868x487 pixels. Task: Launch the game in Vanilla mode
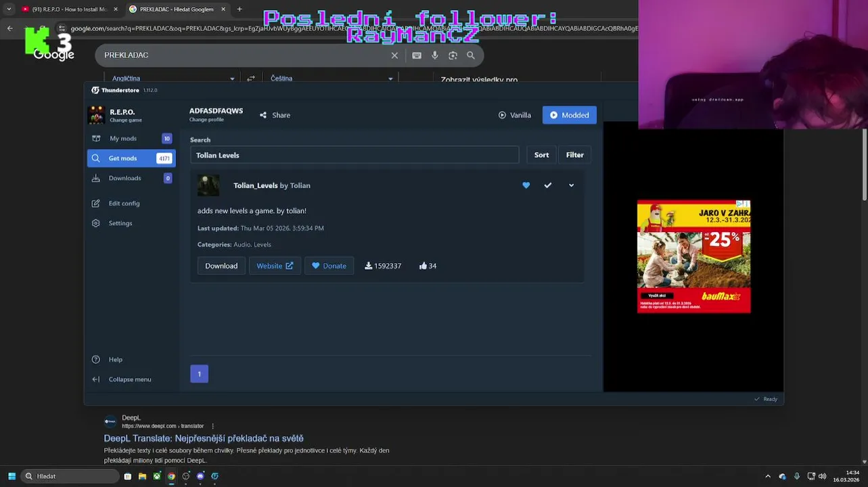point(515,115)
